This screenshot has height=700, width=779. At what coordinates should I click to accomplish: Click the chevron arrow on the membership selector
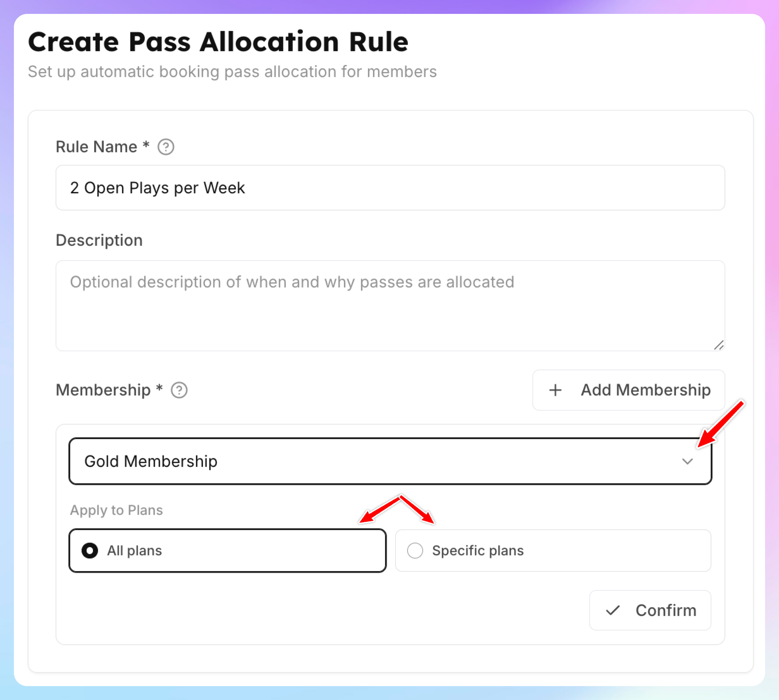coord(687,461)
